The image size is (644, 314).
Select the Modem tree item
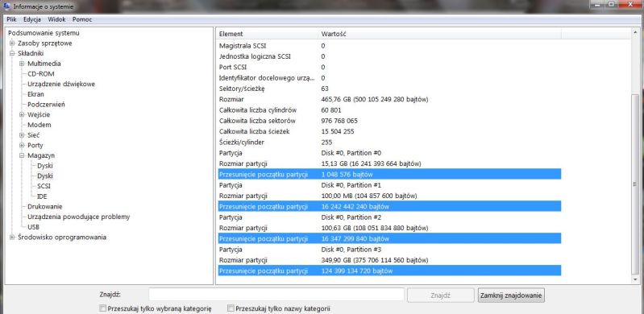point(39,125)
